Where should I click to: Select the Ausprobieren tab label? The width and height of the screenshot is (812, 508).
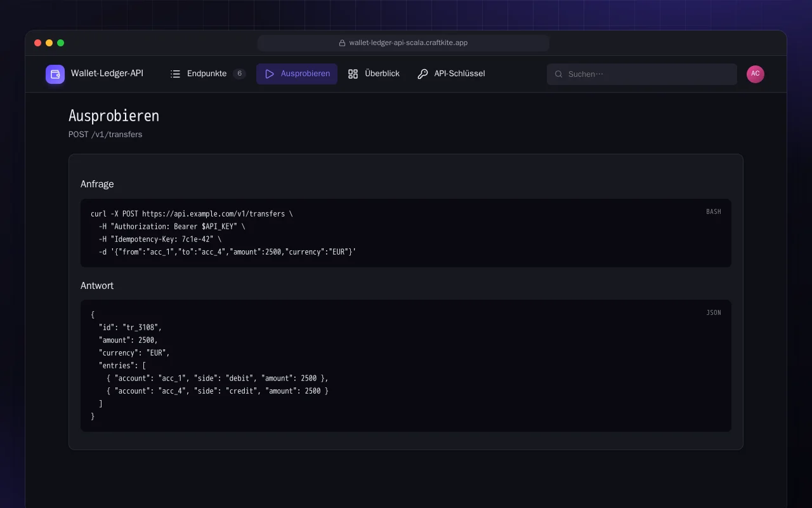(305, 74)
